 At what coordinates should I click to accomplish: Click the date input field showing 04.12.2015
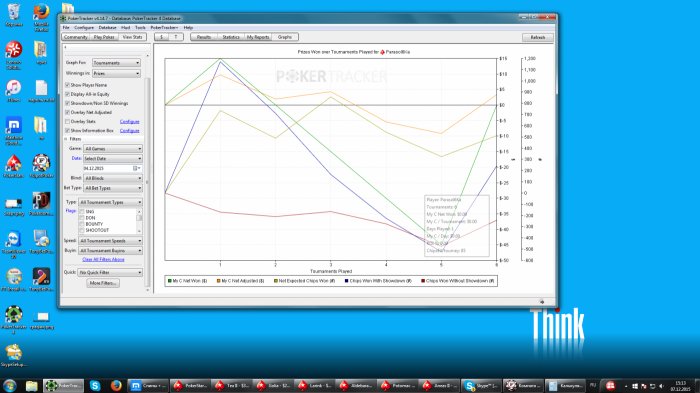click(108, 168)
